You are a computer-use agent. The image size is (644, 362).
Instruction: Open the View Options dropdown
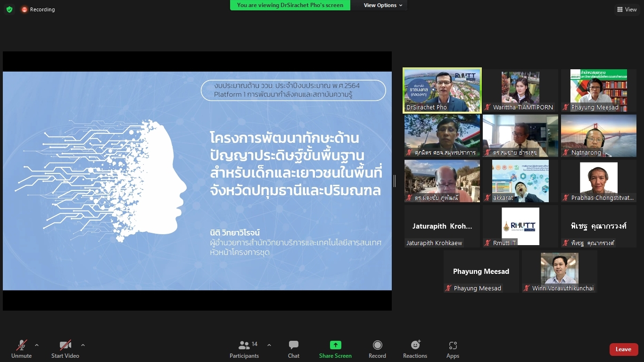(x=383, y=5)
